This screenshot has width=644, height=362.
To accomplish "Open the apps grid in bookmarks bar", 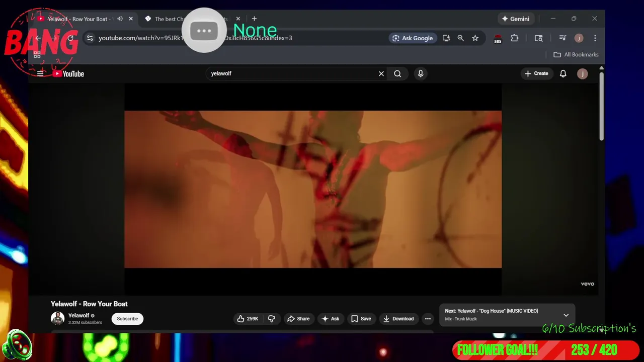I will (x=37, y=55).
